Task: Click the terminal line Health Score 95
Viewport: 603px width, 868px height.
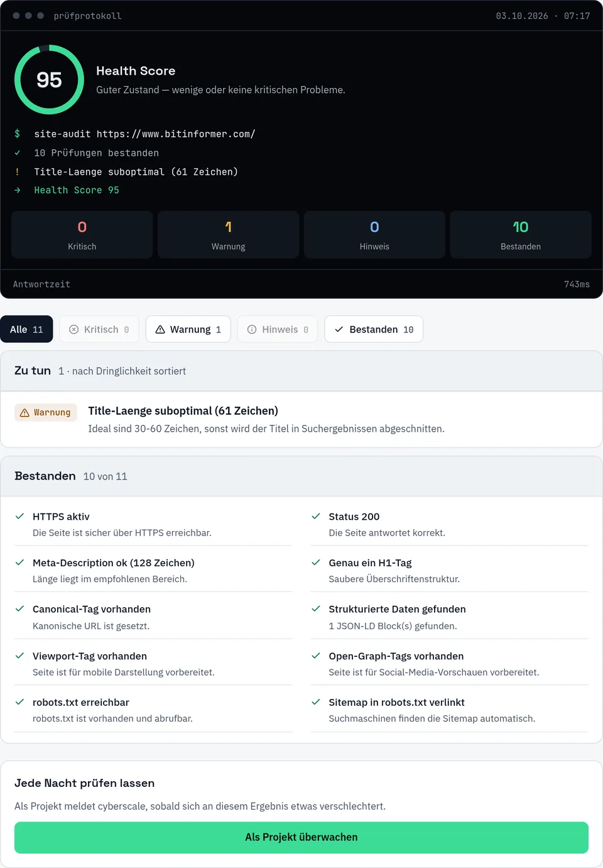Action: [x=77, y=190]
